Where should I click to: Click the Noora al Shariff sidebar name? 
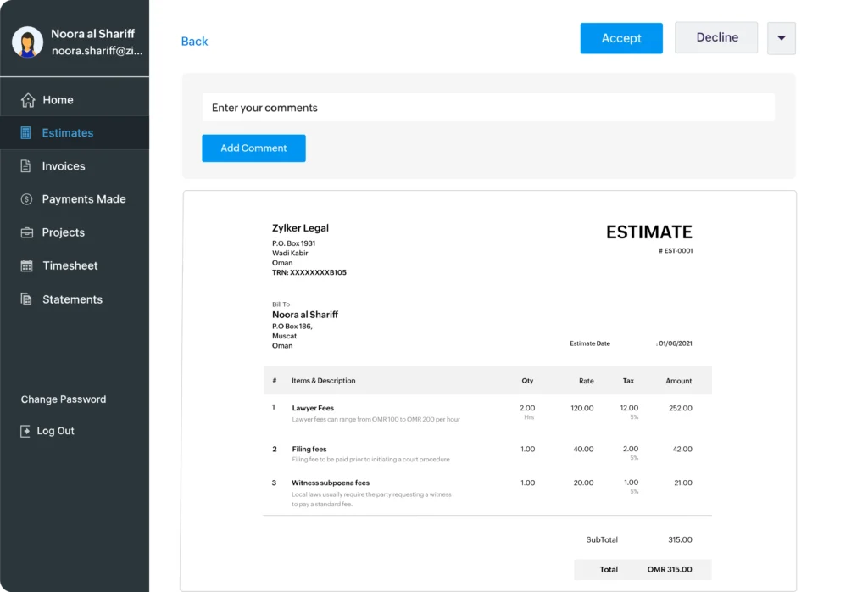pos(93,34)
